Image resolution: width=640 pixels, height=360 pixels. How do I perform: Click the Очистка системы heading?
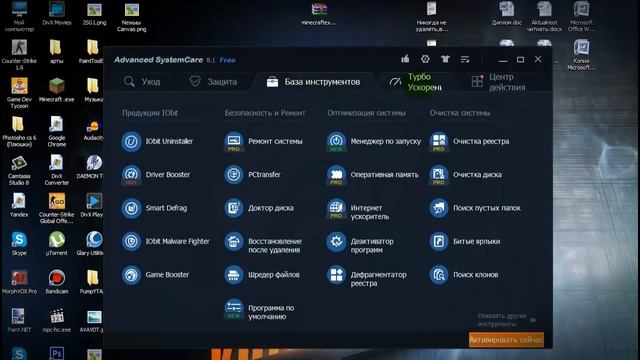click(460, 113)
